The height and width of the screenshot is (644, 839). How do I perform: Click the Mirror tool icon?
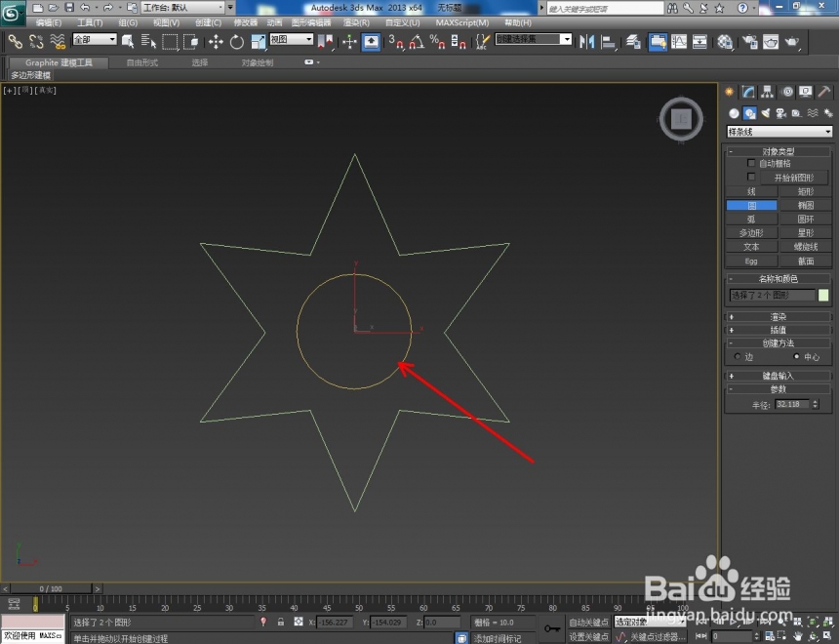587,41
